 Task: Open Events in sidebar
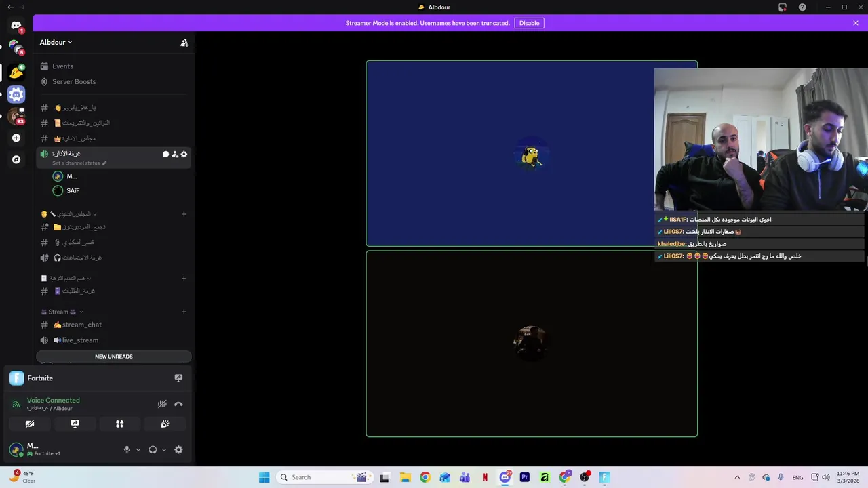coord(114,66)
